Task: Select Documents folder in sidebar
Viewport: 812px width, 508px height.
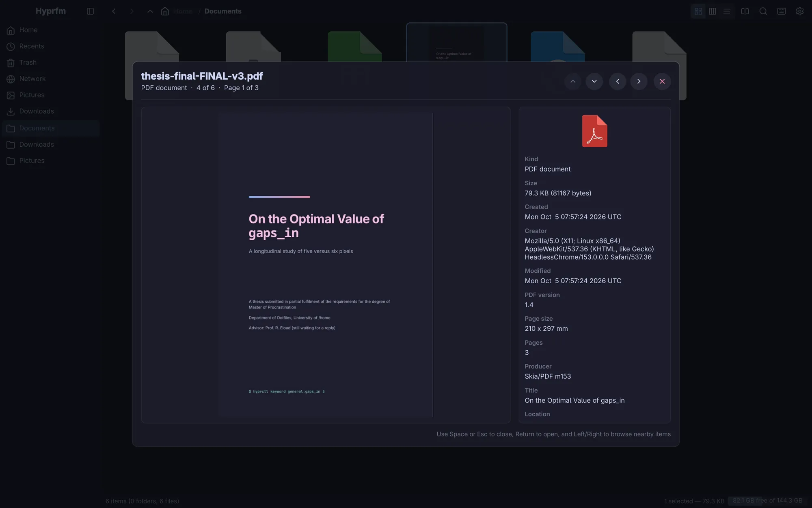Action: click(51, 128)
